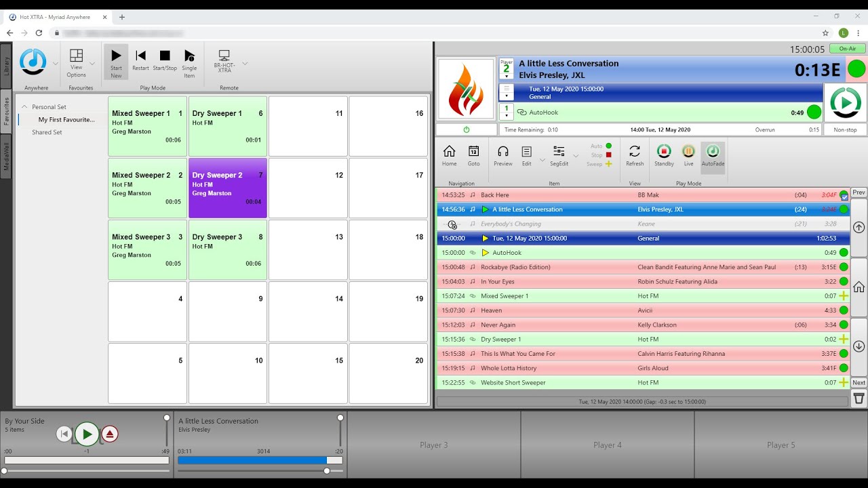
Task: Click the Prev button in log
Action: 859,192
